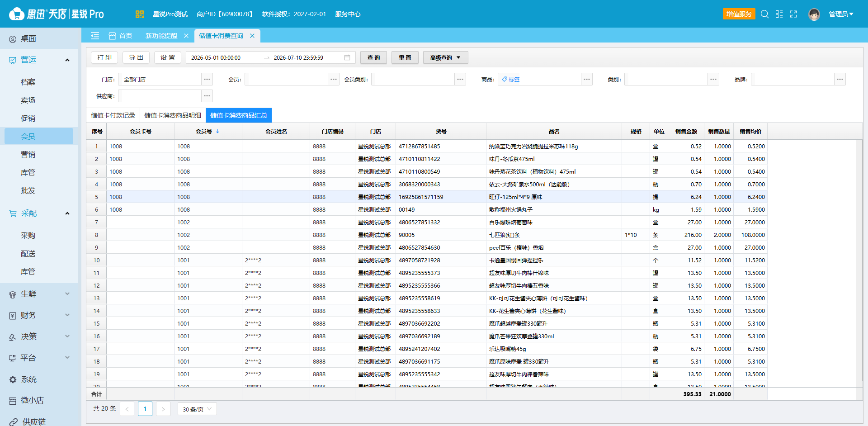The image size is (868, 426).
Task: Open the list layout icon beside search
Action: (x=779, y=14)
